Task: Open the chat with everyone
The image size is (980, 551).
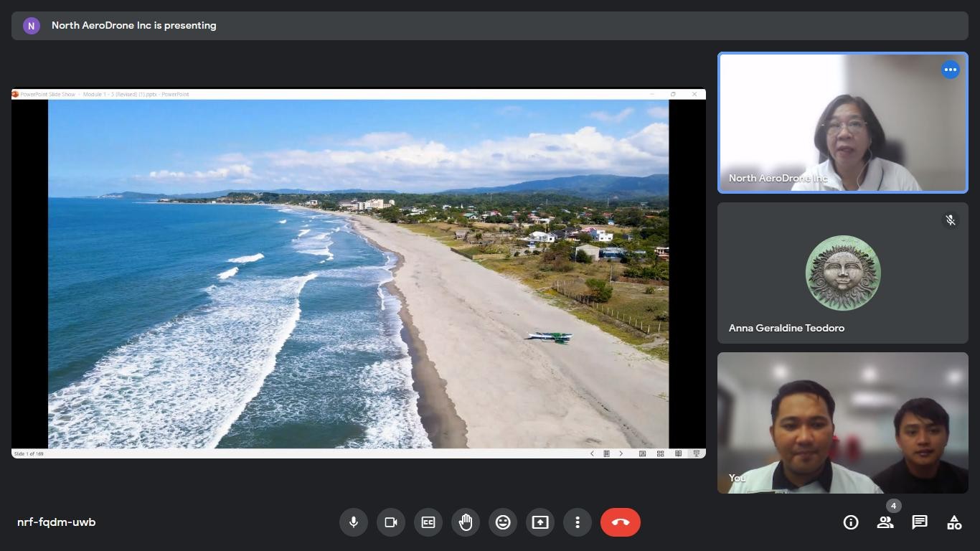Action: click(x=920, y=522)
